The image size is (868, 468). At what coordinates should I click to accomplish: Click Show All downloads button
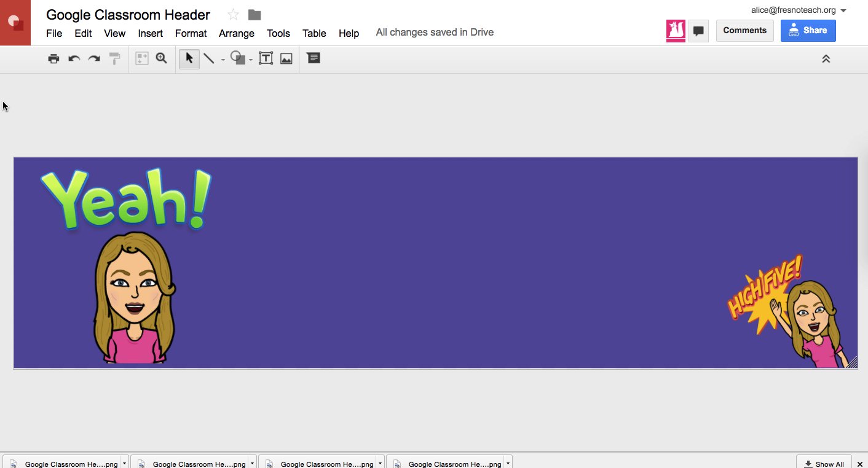(x=824, y=463)
